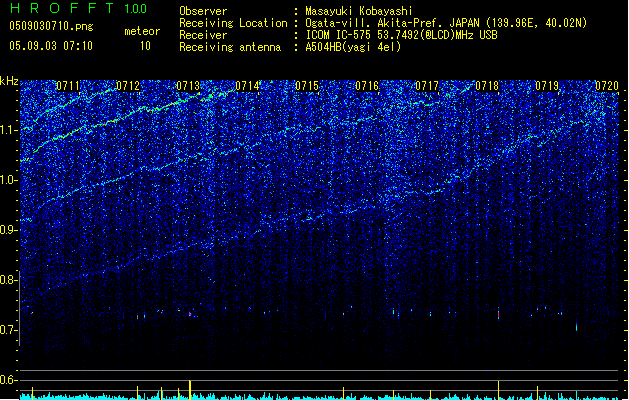Click the 0711 time label

point(68,85)
